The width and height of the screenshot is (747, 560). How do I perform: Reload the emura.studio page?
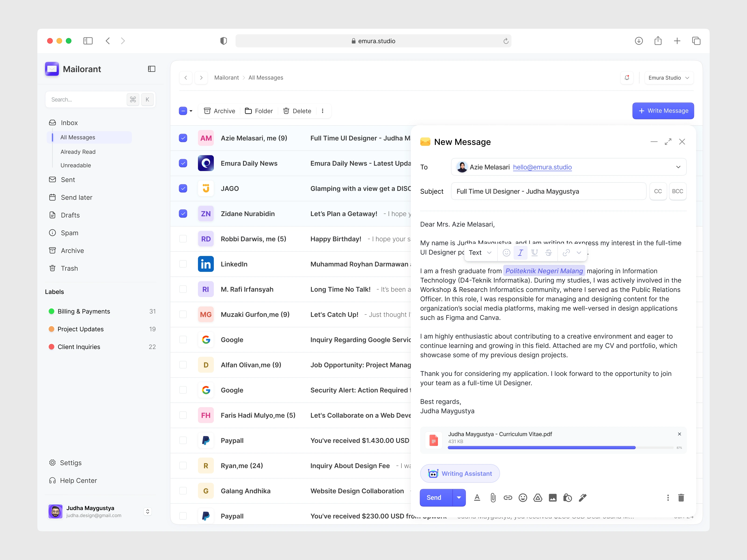click(506, 41)
